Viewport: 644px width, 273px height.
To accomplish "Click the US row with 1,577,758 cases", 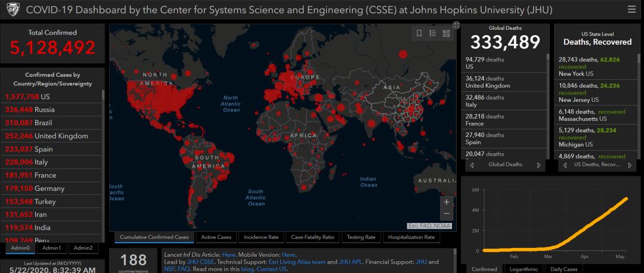I will pyautogui.click(x=51, y=97).
